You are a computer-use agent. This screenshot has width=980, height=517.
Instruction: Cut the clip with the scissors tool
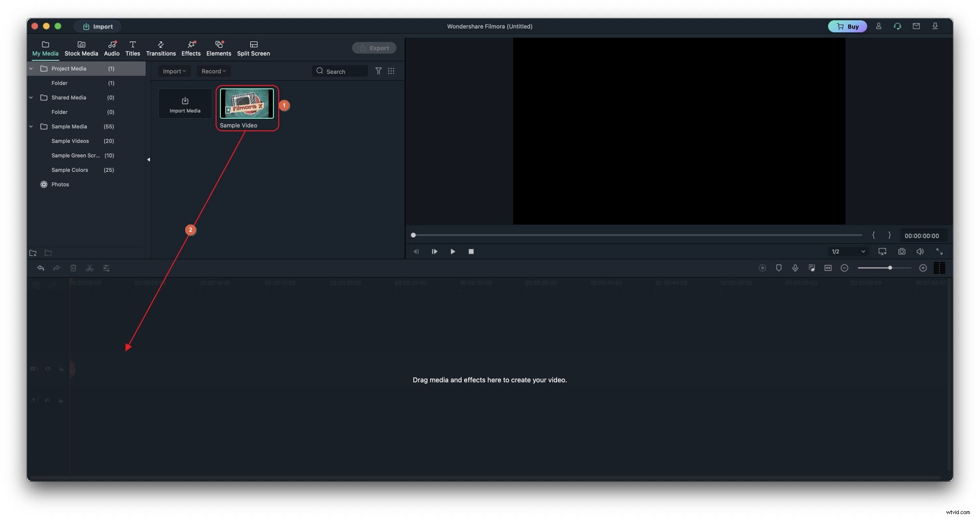coord(90,268)
